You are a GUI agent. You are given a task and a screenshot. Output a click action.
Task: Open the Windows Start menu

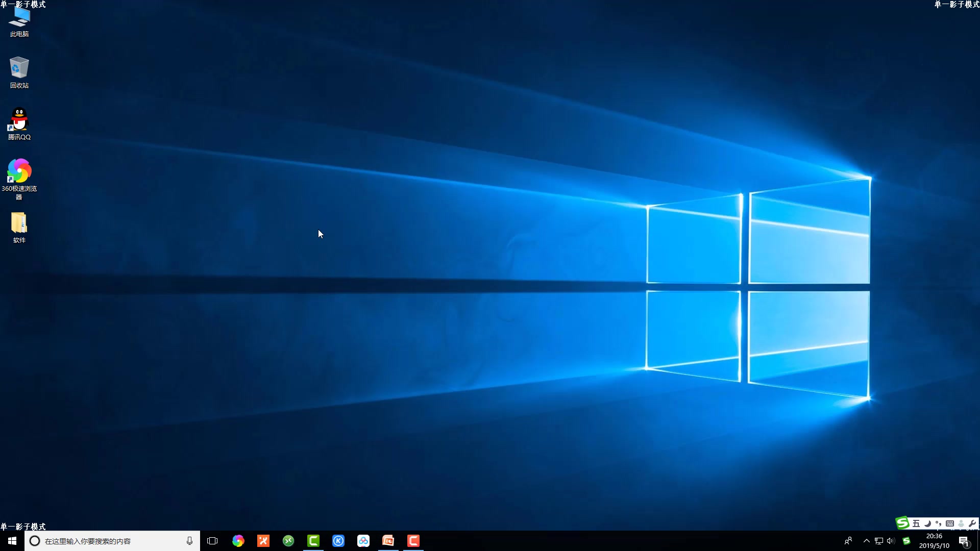[12, 541]
